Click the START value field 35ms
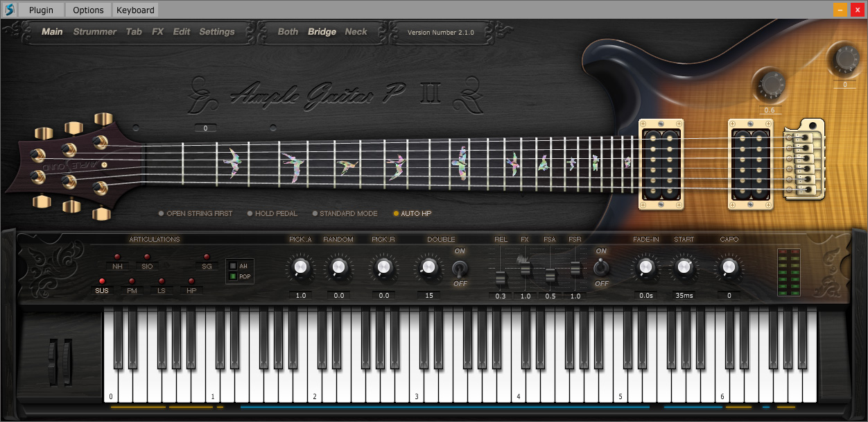 (684, 296)
